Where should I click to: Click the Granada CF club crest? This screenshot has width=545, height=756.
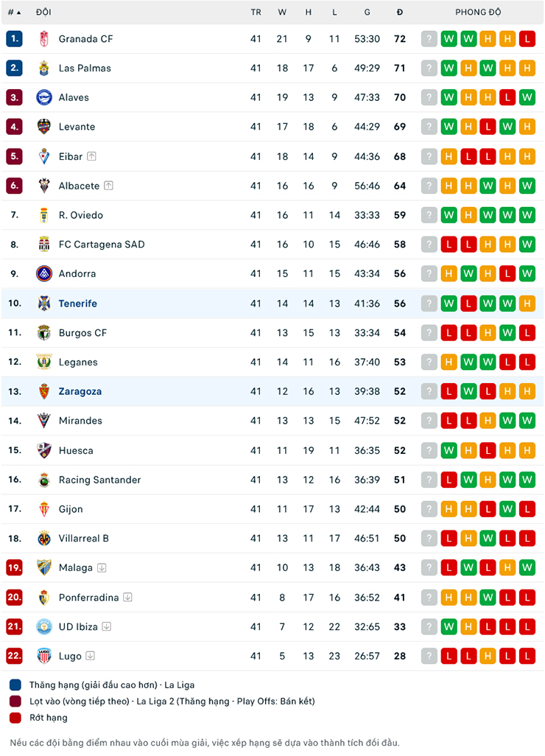44,38
